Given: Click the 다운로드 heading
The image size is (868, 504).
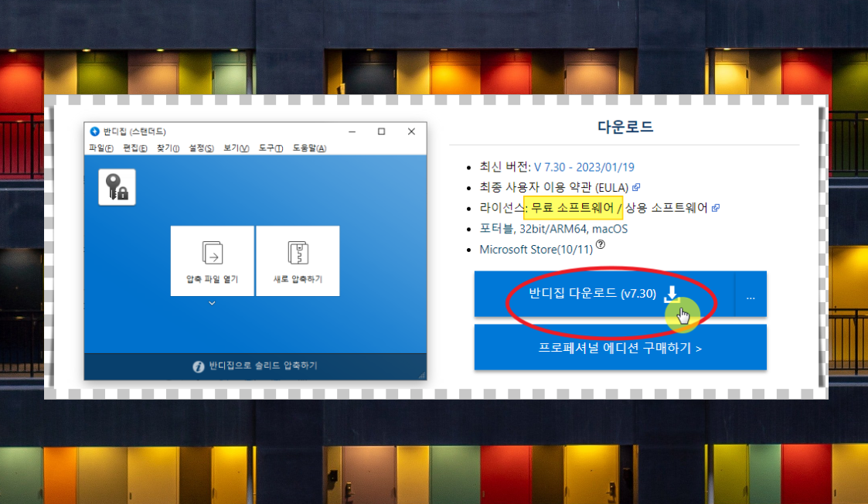Looking at the screenshot, I should click(625, 127).
